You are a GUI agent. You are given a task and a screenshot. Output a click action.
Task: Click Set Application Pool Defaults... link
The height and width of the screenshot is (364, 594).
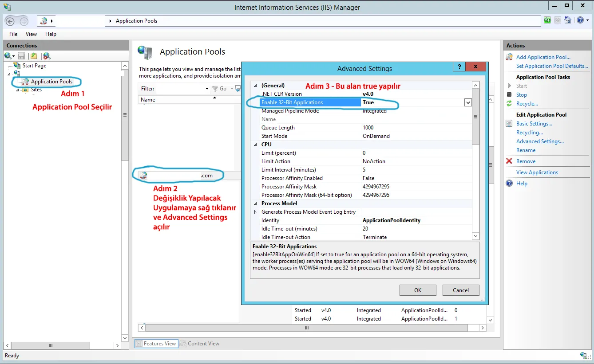coord(552,66)
